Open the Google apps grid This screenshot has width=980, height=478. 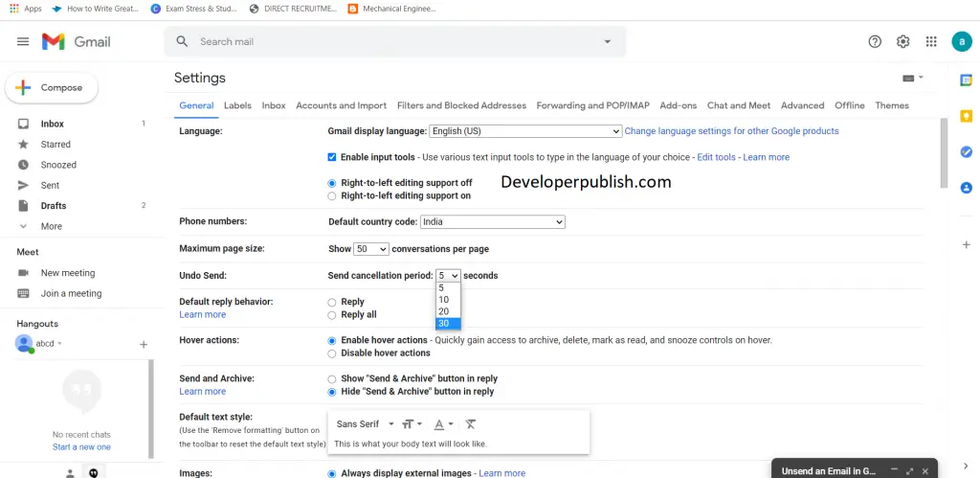(931, 41)
